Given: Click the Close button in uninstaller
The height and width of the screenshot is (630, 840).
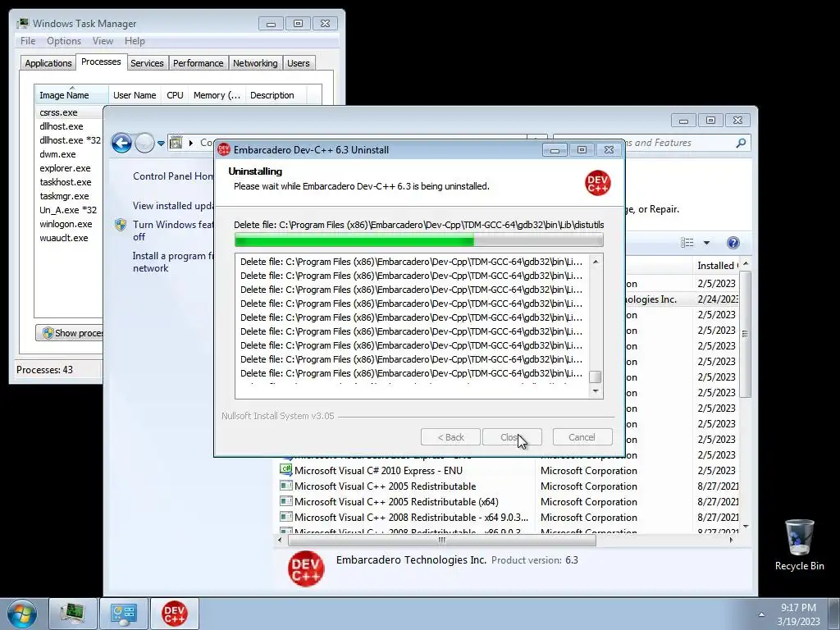Looking at the screenshot, I should 512,437.
